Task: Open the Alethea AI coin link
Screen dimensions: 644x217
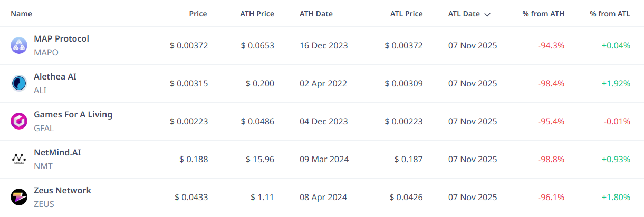Action: 55,77
